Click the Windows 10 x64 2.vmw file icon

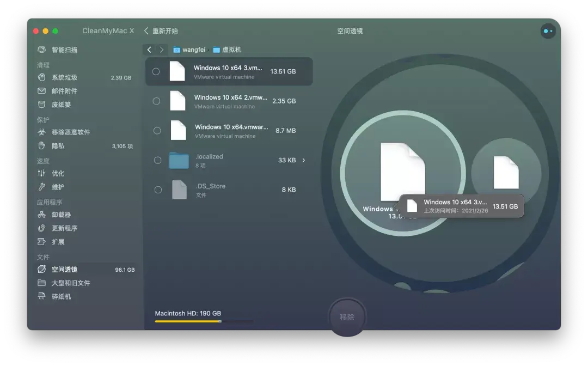[x=177, y=101]
